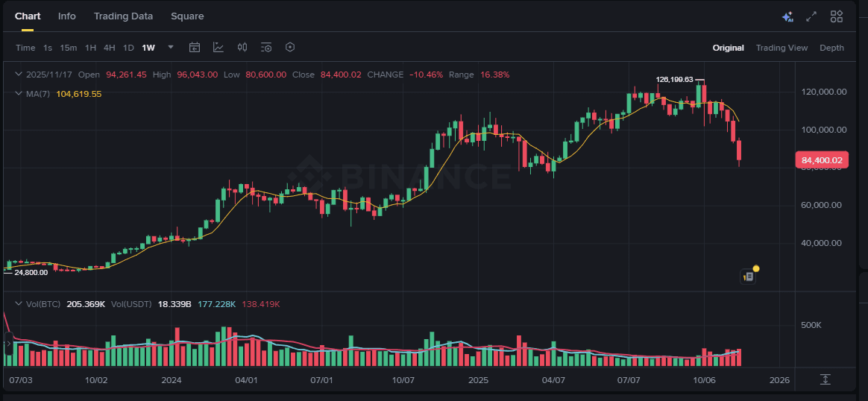Switch chart to Depth view
Image resolution: width=868 pixels, height=401 pixels.
(x=831, y=48)
